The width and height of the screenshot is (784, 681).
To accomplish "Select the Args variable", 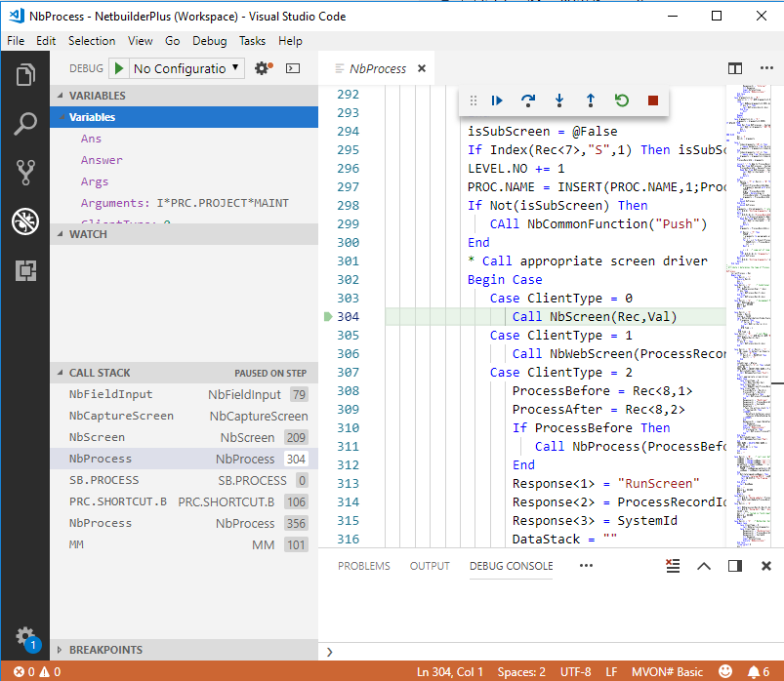I will point(184,181).
